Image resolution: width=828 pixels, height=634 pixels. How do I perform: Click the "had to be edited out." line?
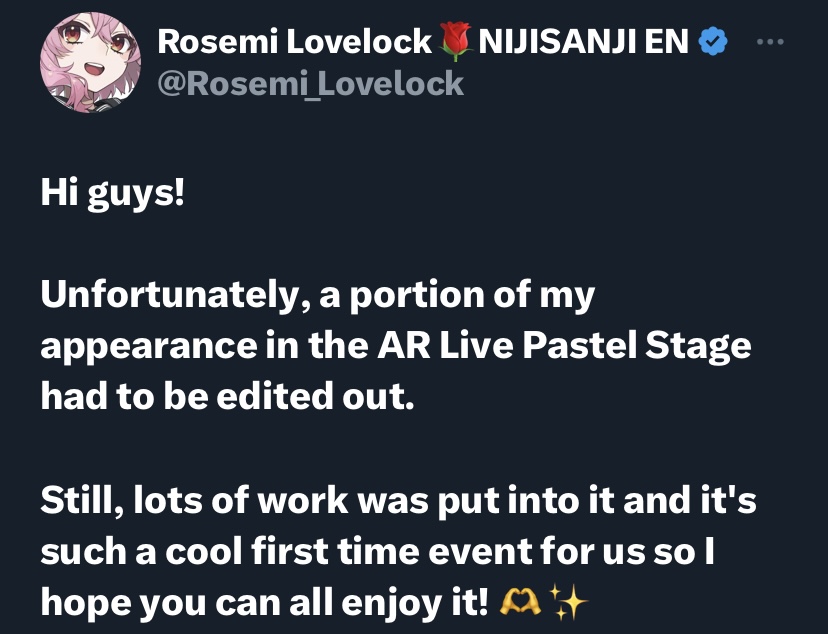tap(226, 397)
